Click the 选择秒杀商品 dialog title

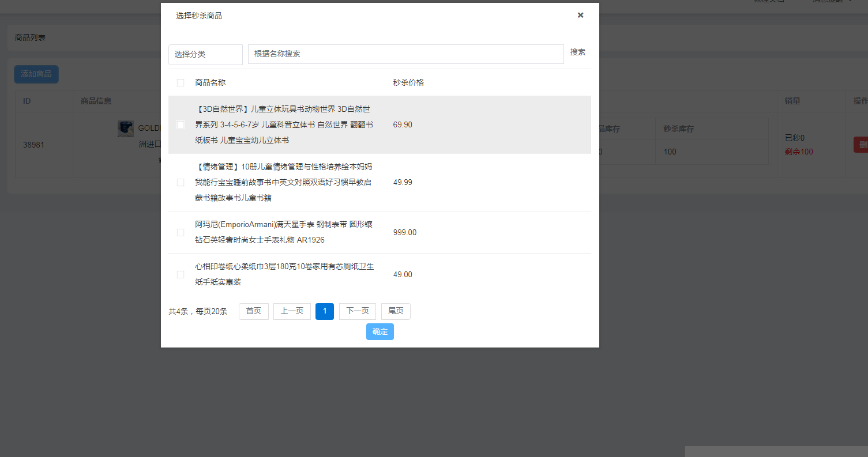199,16
